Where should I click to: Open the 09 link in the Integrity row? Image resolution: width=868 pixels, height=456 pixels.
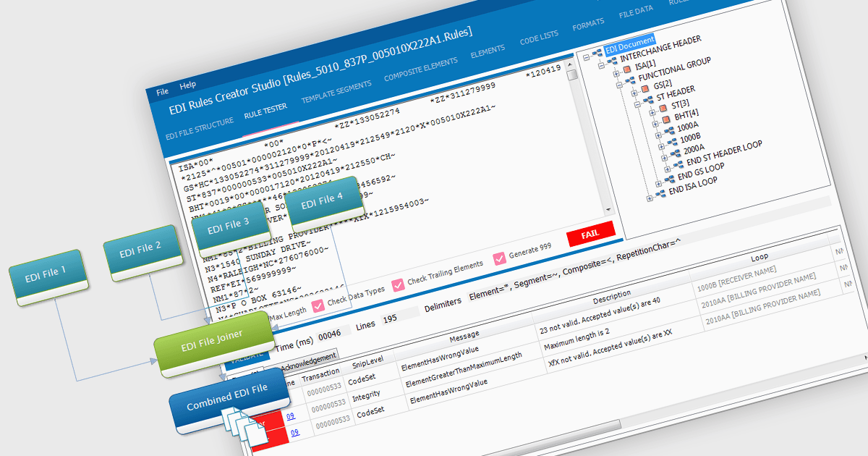[291, 415]
